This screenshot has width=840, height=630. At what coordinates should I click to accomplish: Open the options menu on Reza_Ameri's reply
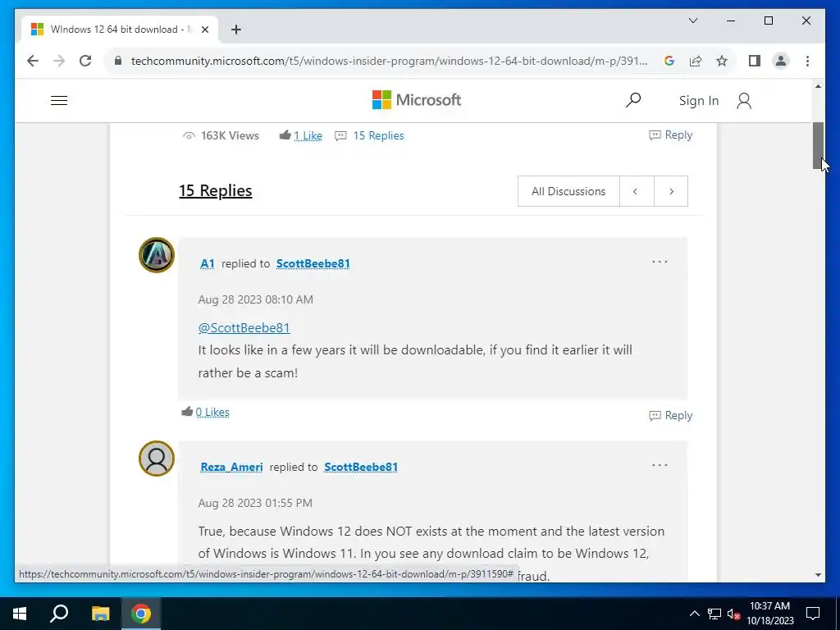660,465
